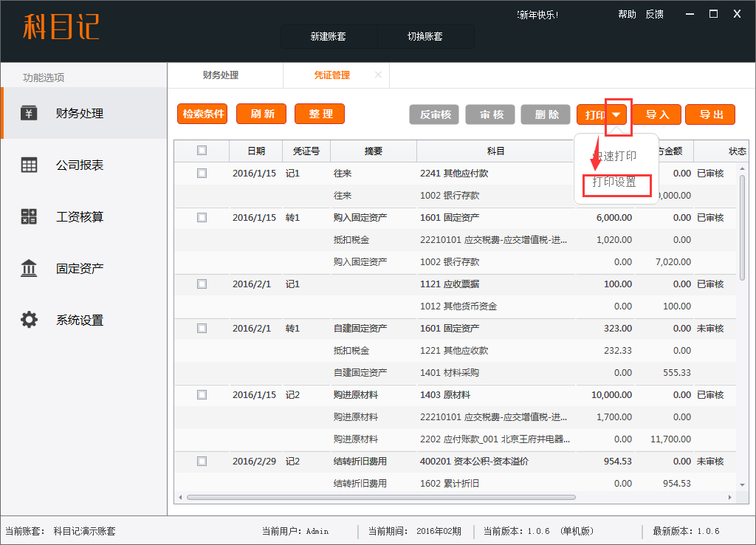Click the gear icon for 系统设置
The height and width of the screenshot is (545, 756).
pyautogui.click(x=29, y=321)
